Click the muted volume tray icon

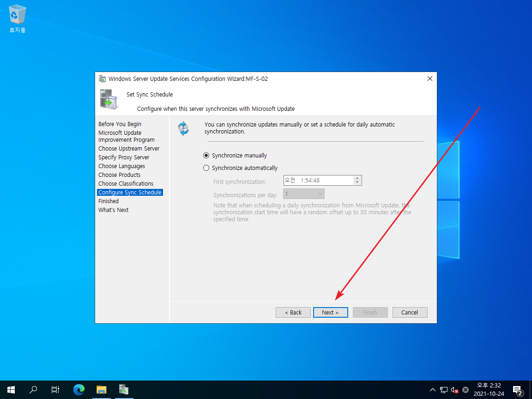point(454,390)
